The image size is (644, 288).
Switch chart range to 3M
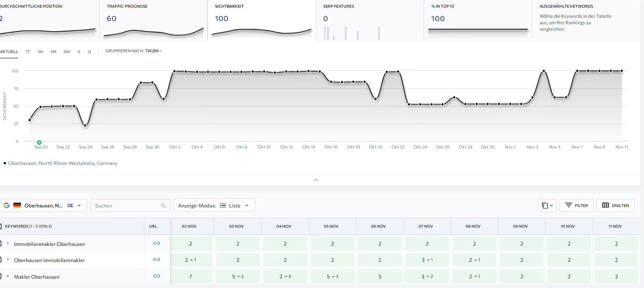pos(53,52)
